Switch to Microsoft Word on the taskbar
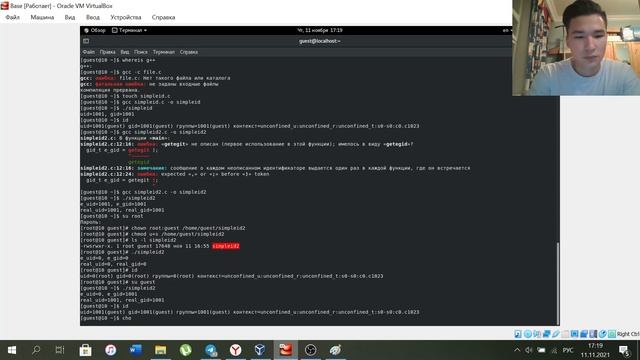 (x=136, y=350)
